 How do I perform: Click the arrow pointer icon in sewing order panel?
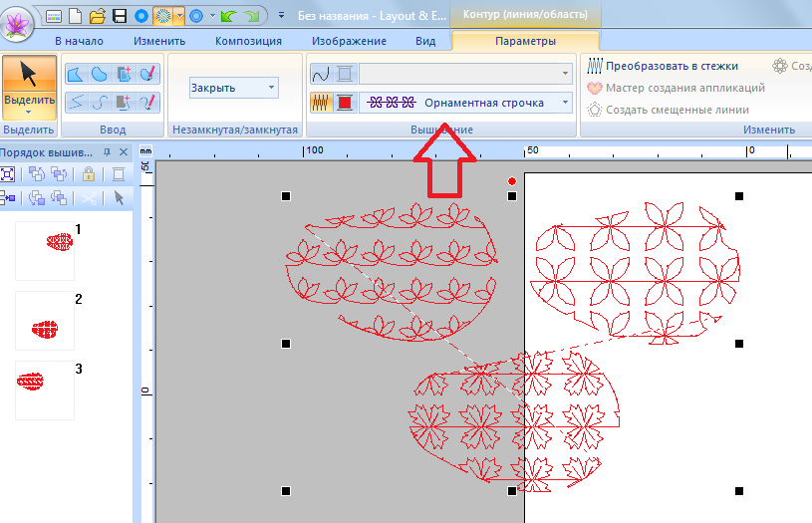pos(119,198)
